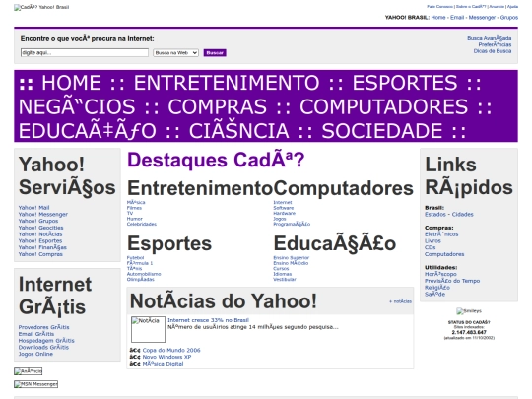This screenshot has height=399, width=532.
Task: Open Yahoo! Geocities in Yahoo! Serviços
Action: 40,228
